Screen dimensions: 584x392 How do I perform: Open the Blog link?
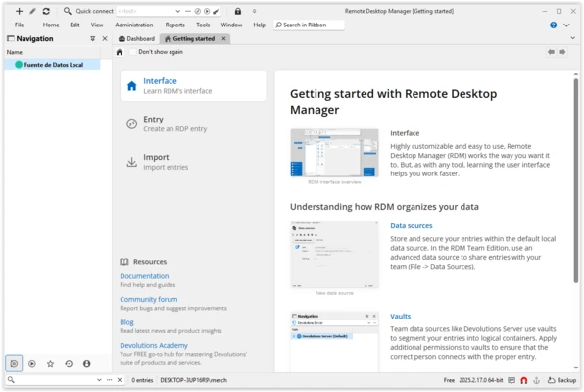pyautogui.click(x=126, y=322)
